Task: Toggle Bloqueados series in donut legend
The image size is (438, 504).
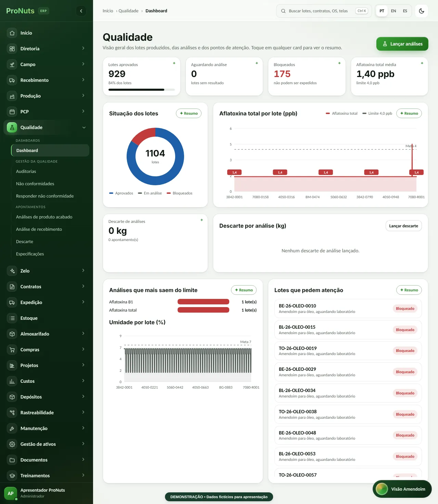Action: pos(180,193)
